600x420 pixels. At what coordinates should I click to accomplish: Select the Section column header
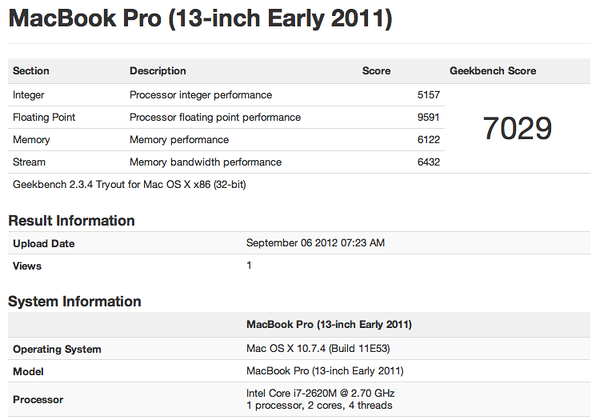pos(31,71)
